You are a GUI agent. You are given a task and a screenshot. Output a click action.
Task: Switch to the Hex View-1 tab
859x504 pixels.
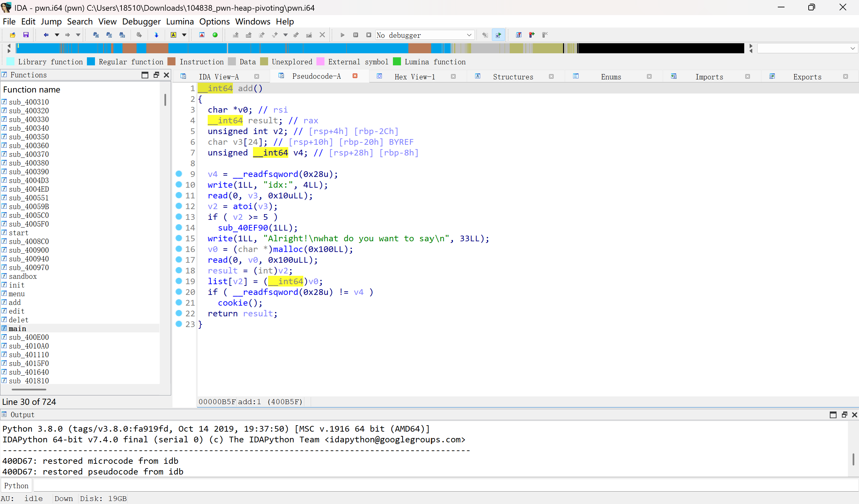click(x=414, y=77)
